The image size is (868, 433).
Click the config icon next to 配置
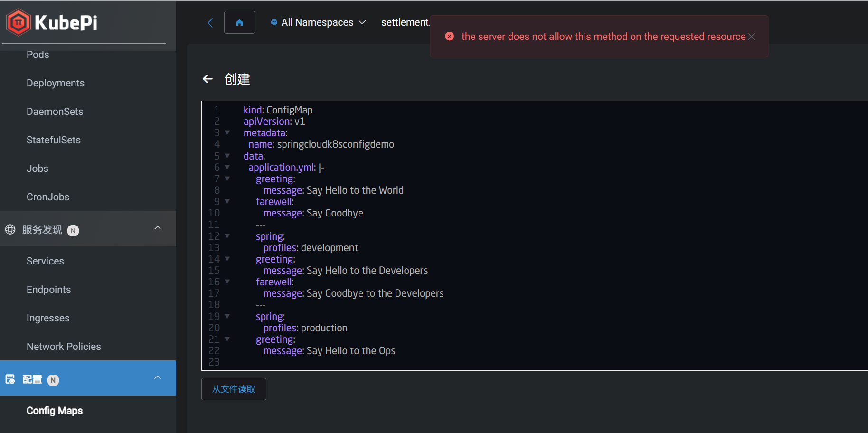pyautogui.click(x=9, y=379)
